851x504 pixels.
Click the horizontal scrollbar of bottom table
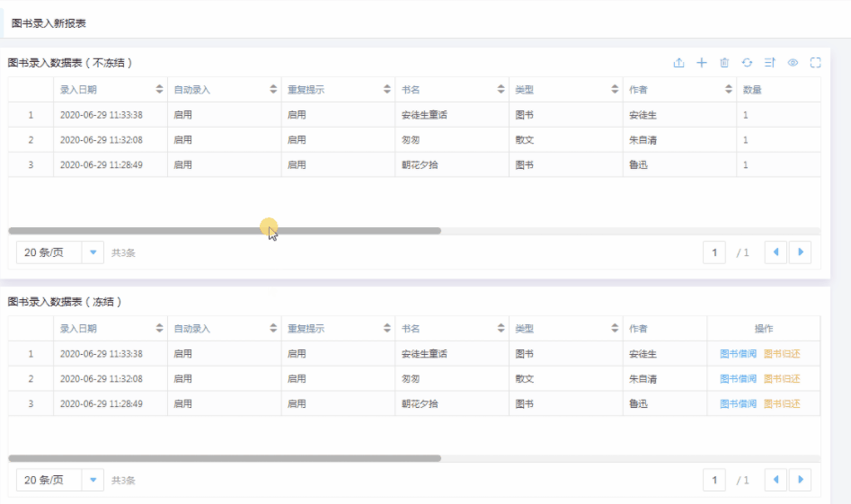pyautogui.click(x=225, y=458)
